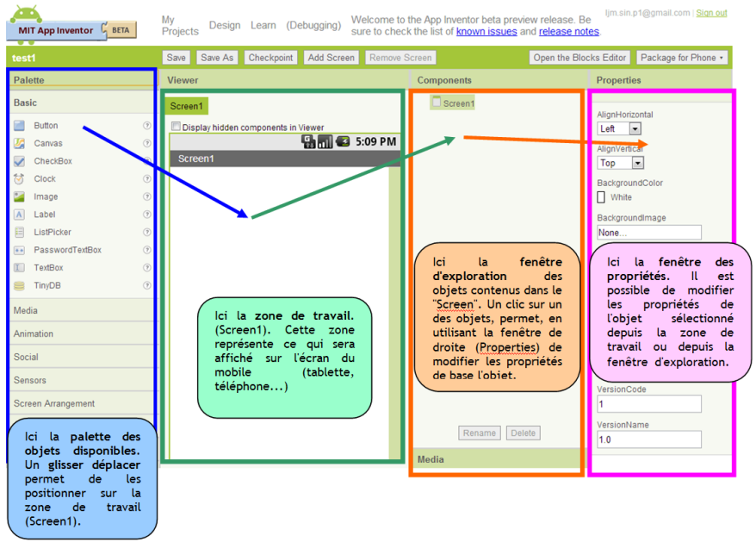Expand the Animation palette section

coord(81,333)
